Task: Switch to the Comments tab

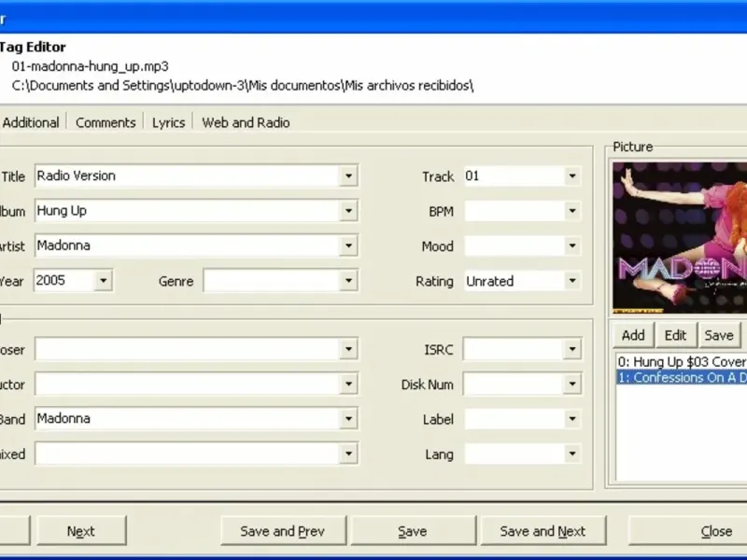Action: click(x=106, y=122)
